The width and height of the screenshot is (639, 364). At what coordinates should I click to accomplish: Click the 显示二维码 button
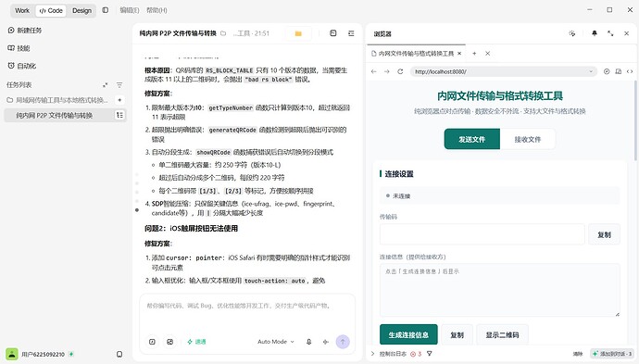pos(502,334)
